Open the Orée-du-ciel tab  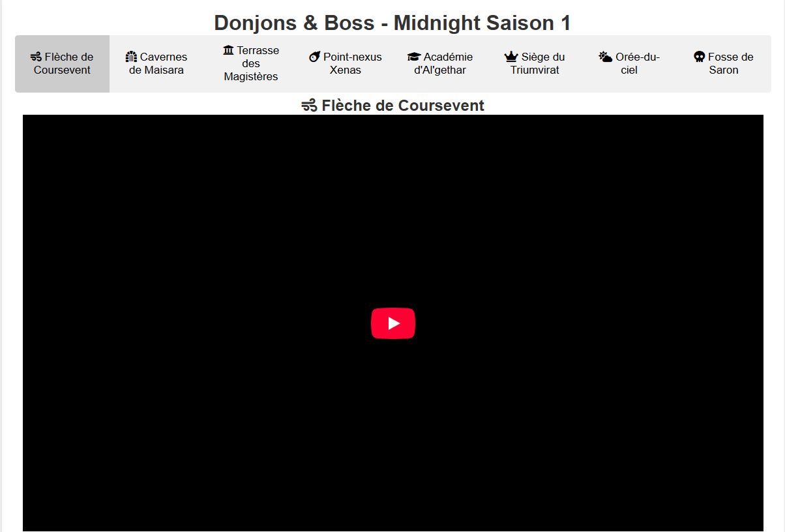[629, 64]
